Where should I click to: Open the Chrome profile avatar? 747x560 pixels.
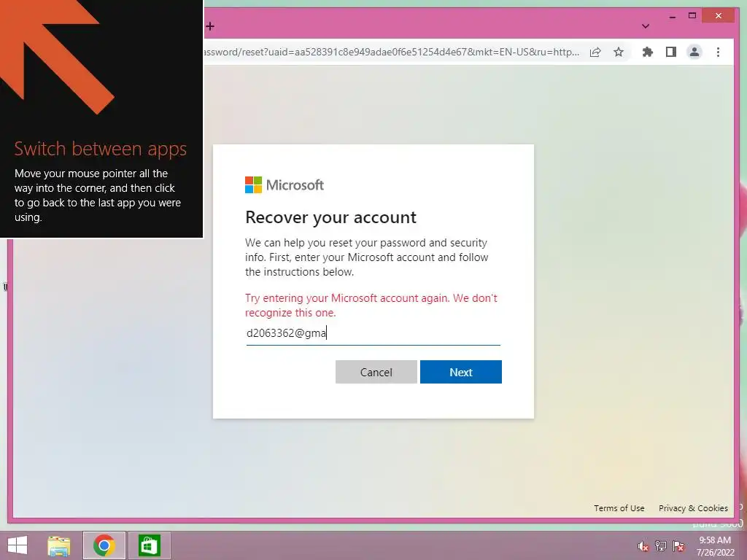(x=694, y=52)
